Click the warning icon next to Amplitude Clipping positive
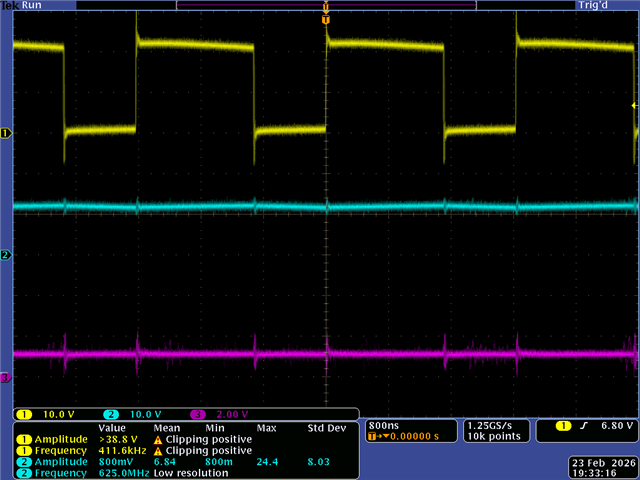640x480 pixels. 158,440
